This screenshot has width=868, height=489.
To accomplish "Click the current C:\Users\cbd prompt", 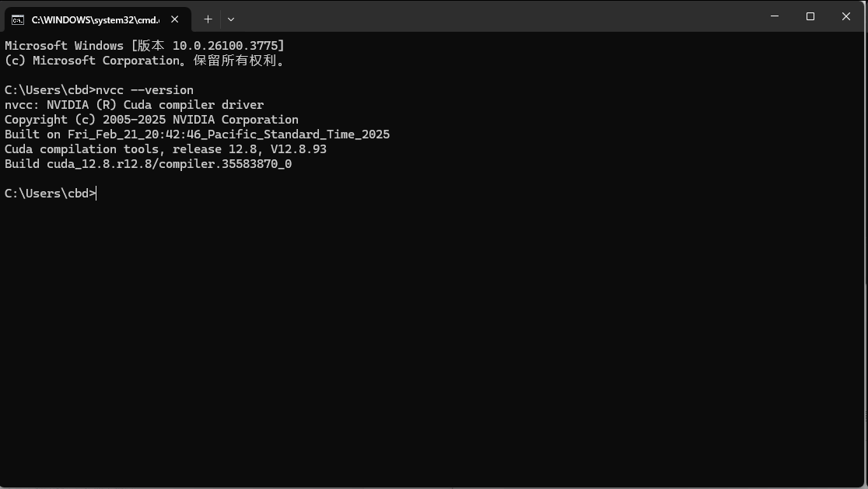I will 50,193.
